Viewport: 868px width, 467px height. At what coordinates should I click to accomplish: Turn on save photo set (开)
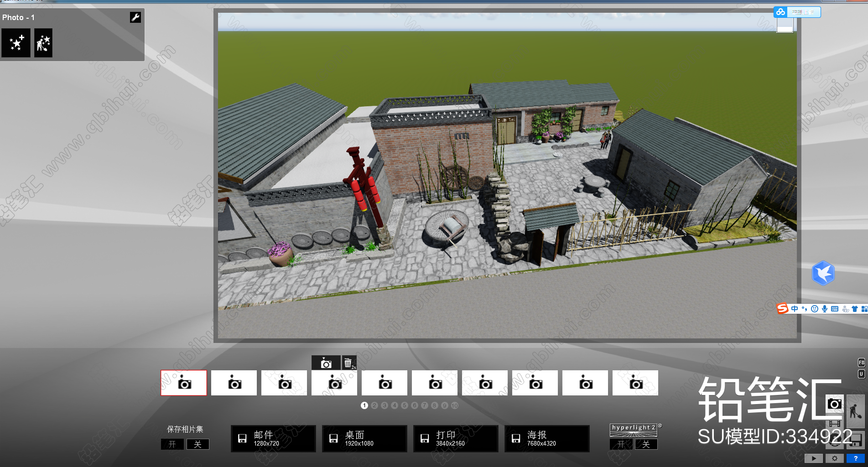(172, 444)
